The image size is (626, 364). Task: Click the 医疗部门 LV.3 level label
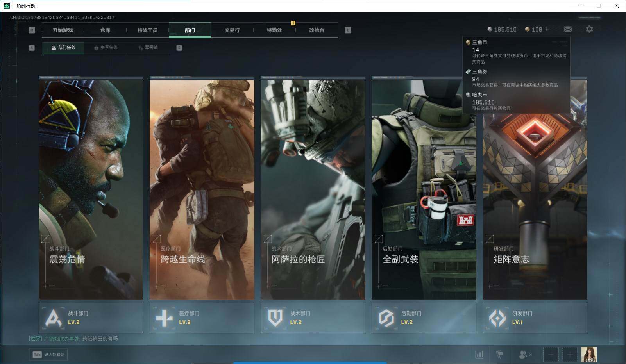(x=184, y=322)
